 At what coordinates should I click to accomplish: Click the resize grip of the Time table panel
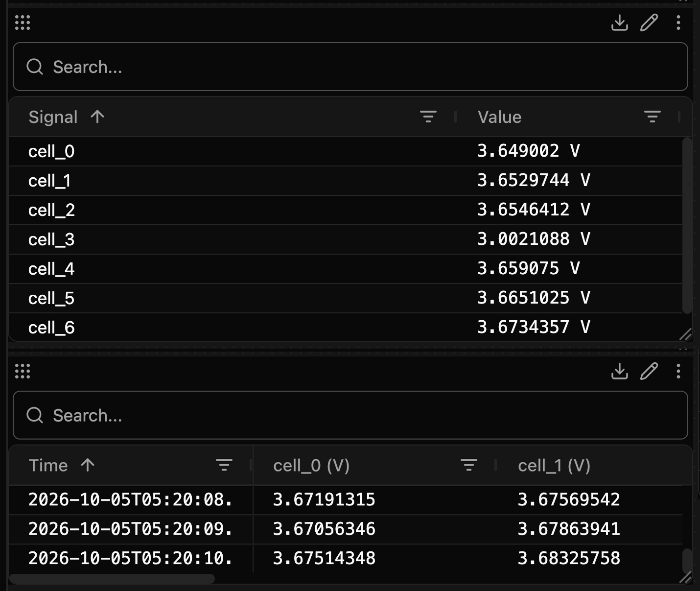click(x=686, y=577)
